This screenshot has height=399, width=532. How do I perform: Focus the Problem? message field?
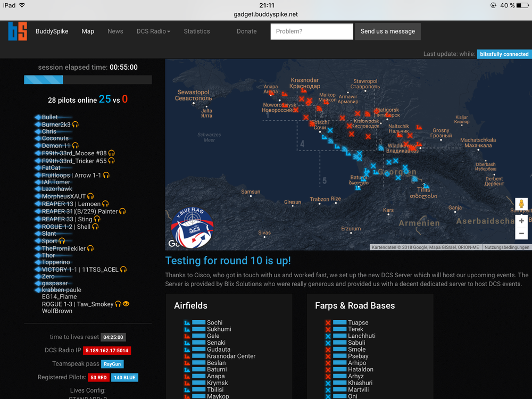(311, 31)
